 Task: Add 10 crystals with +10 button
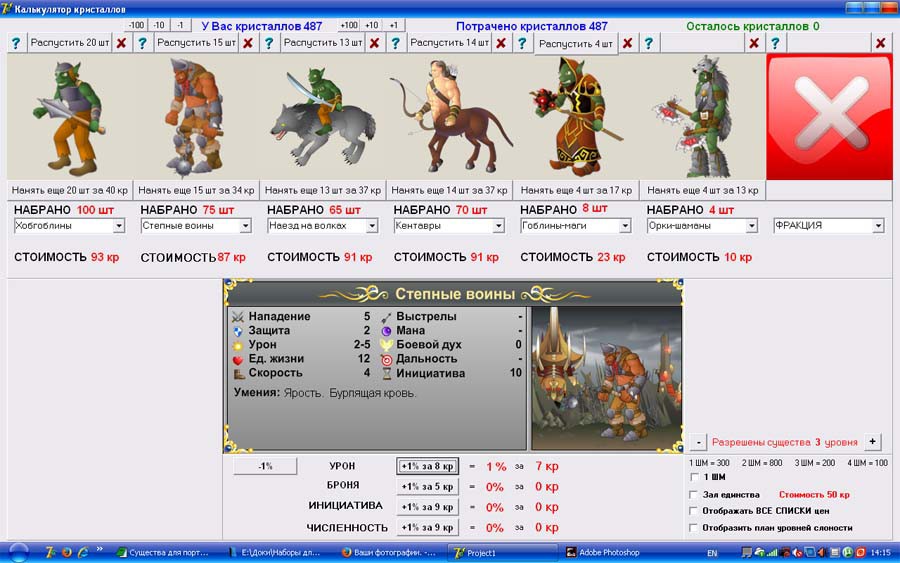[372, 25]
